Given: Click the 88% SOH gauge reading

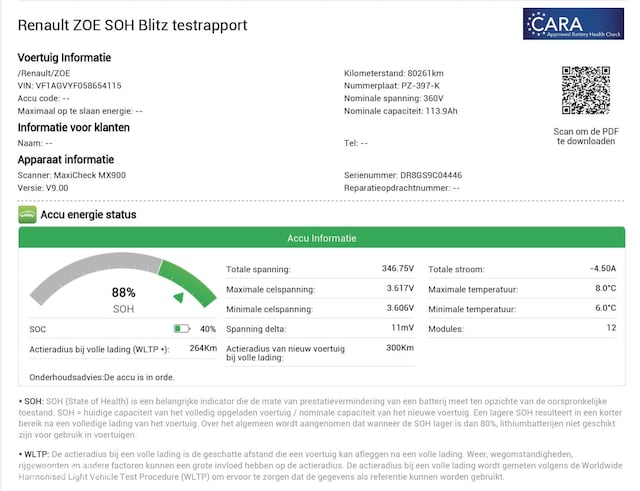Looking at the screenshot, I should click(x=123, y=293).
